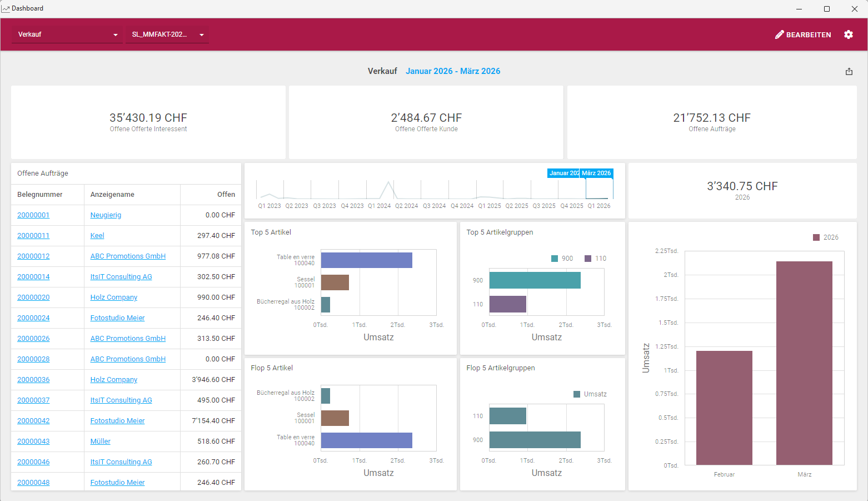Click the export share icon

[849, 71]
